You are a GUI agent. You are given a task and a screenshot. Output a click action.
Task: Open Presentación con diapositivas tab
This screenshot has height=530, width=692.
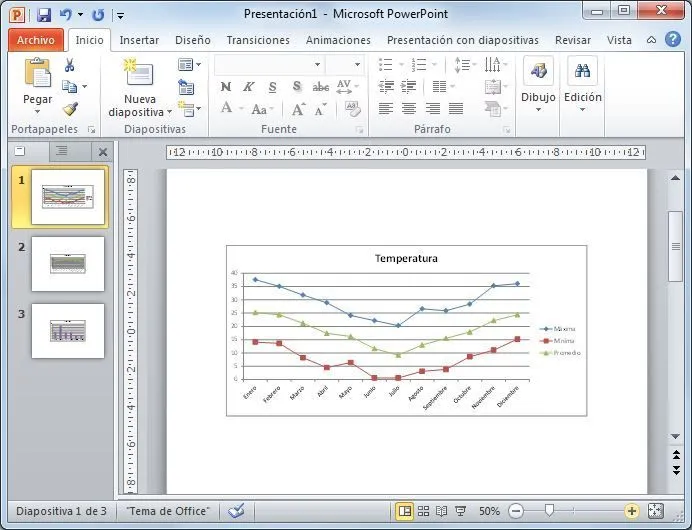[463, 40]
